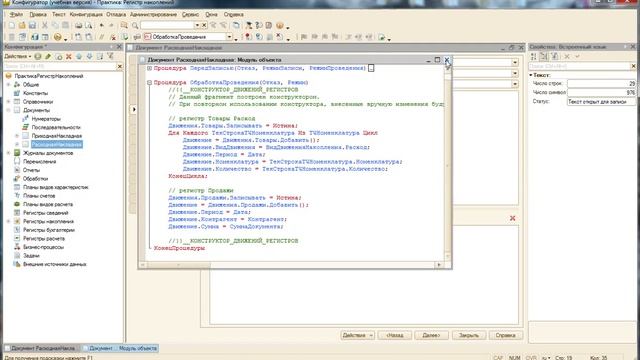Viewport: 640px width, 360px height.
Task: Click the Save toolbar icon
Action: pyautogui.click(x=32, y=25)
